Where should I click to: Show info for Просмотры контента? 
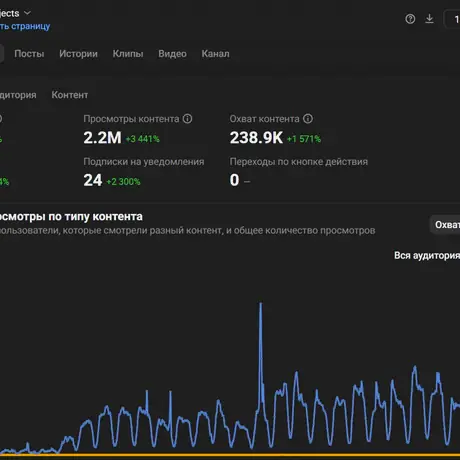click(x=187, y=119)
